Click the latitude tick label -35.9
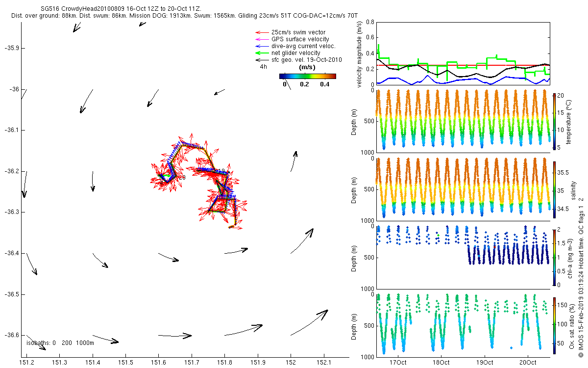 [x=12, y=48]
